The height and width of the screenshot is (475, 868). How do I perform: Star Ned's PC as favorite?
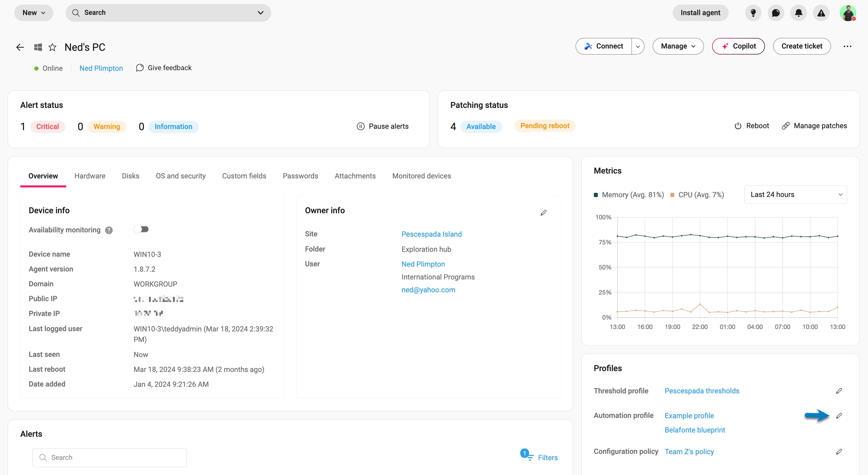(x=52, y=47)
